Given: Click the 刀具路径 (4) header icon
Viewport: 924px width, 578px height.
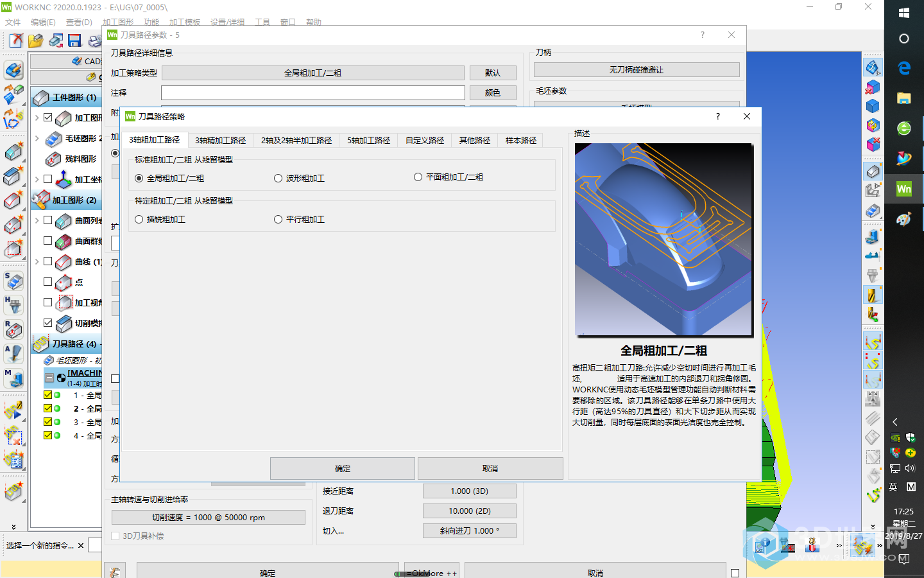Looking at the screenshot, I should point(41,344).
